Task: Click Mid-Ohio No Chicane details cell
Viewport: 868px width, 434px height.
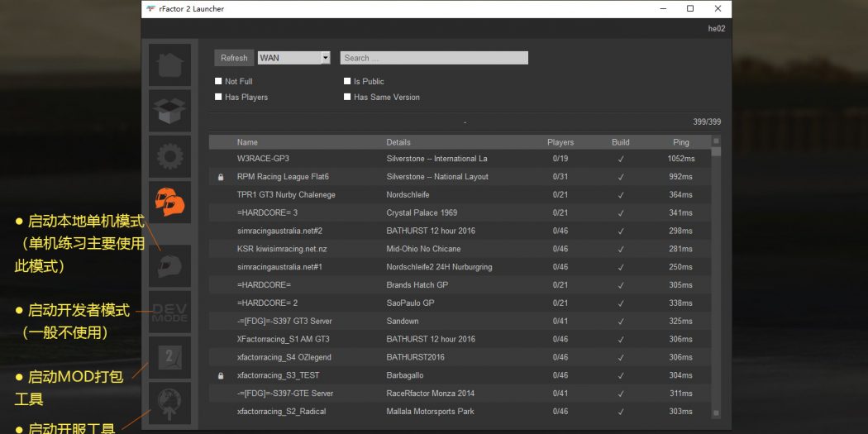Action: pyautogui.click(x=423, y=249)
